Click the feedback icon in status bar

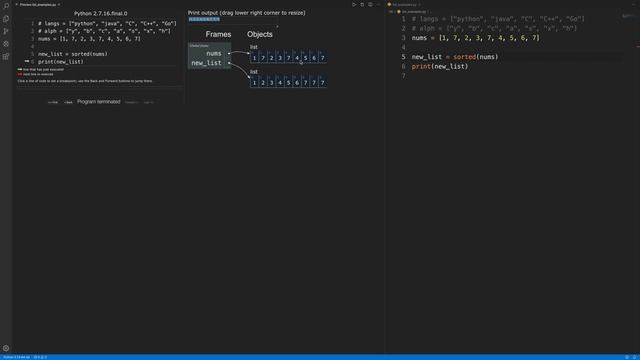[x=627, y=357]
